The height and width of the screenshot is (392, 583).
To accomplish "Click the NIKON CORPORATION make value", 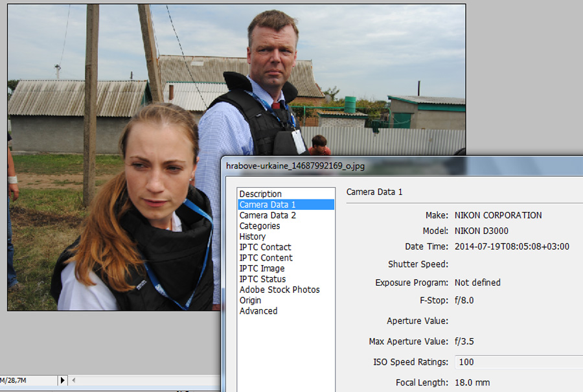I will click(x=498, y=215).
